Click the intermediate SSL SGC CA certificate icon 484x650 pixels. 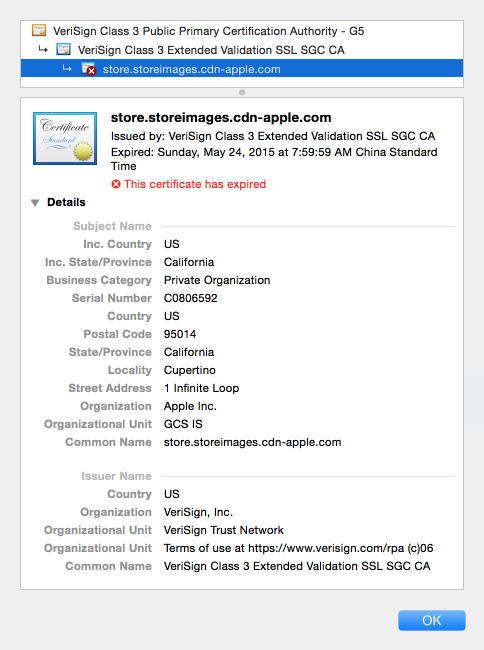[x=63, y=49]
